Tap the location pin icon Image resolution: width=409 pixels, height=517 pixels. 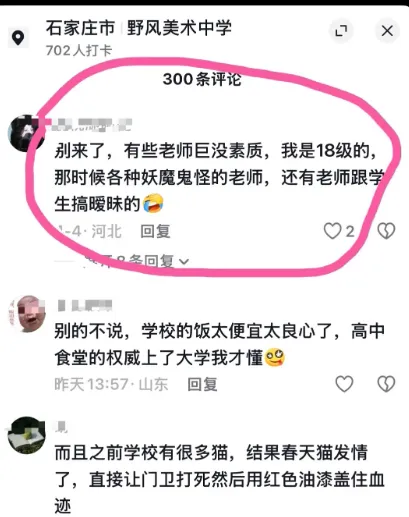point(18,37)
